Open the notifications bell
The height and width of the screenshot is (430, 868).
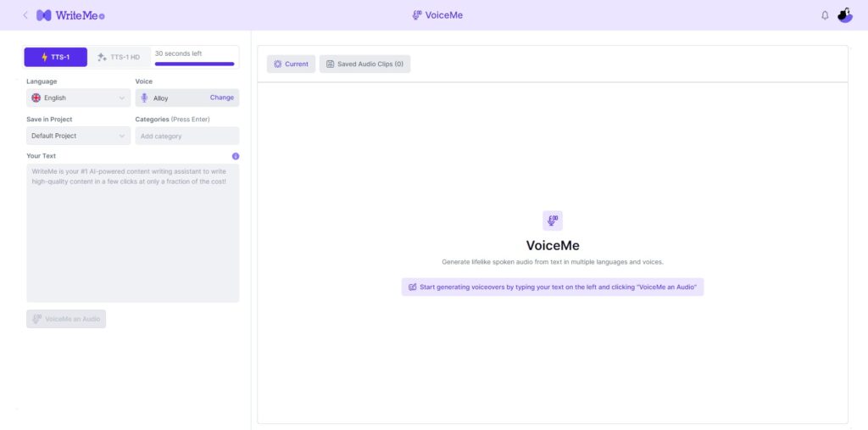coord(825,15)
